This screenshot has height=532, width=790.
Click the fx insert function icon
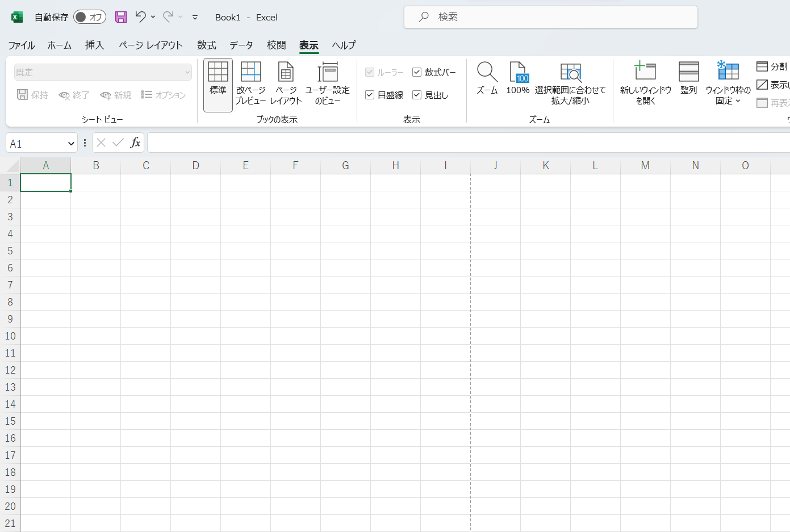135,143
